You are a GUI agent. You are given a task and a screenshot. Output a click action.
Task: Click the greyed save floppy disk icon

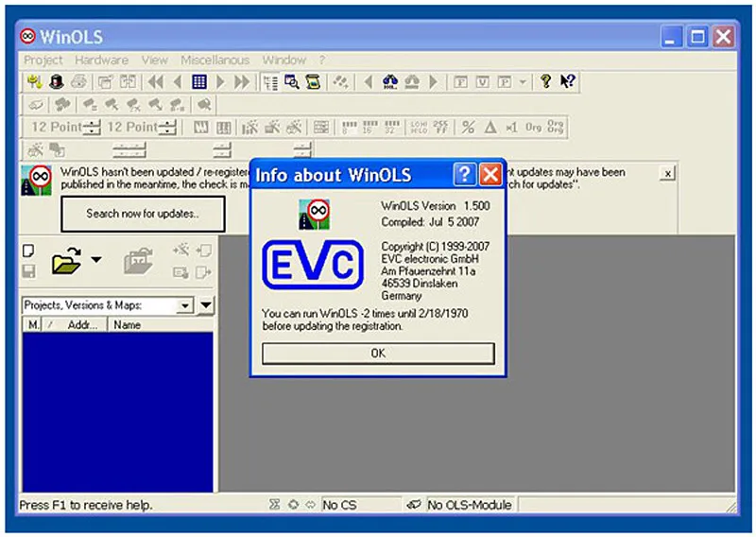click(28, 271)
